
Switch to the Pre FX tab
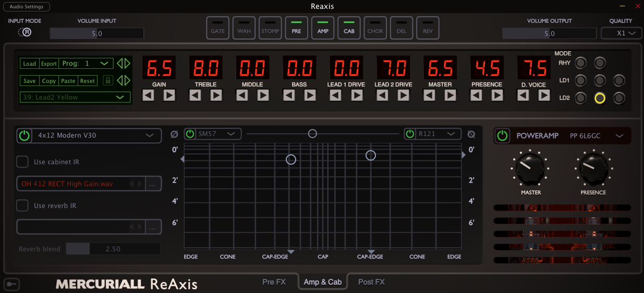(x=274, y=282)
